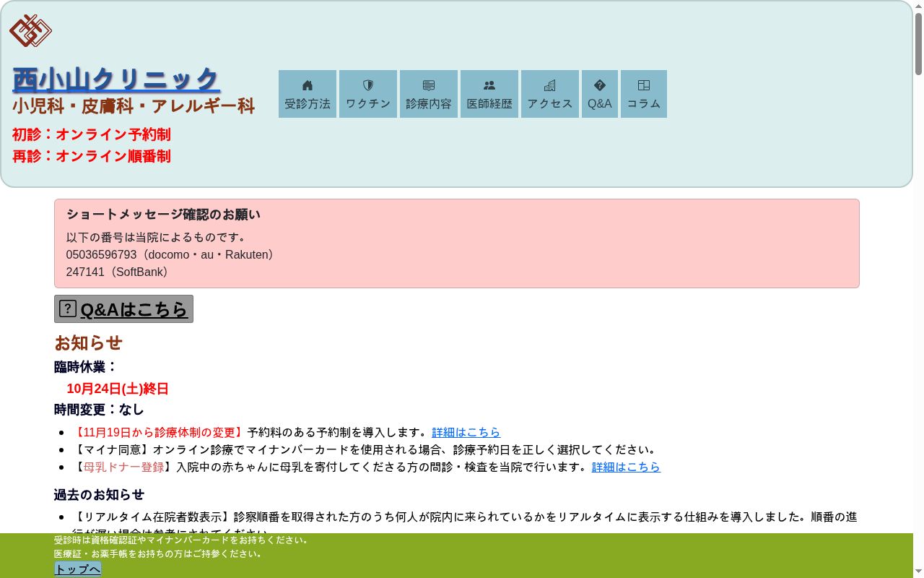The width and height of the screenshot is (924, 578).
Task: Open 詳細はこちら link for 母乳ドナー登録
Action: coord(627,467)
